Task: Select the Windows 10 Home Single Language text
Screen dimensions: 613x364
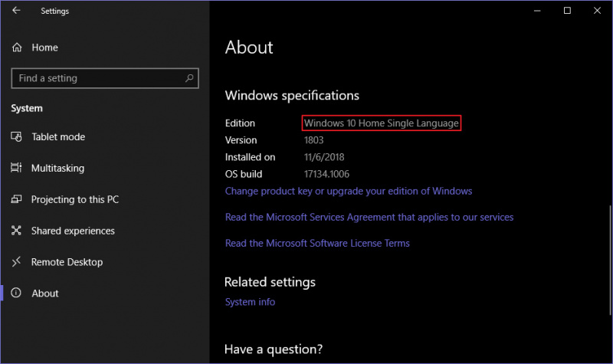Action: tap(381, 123)
